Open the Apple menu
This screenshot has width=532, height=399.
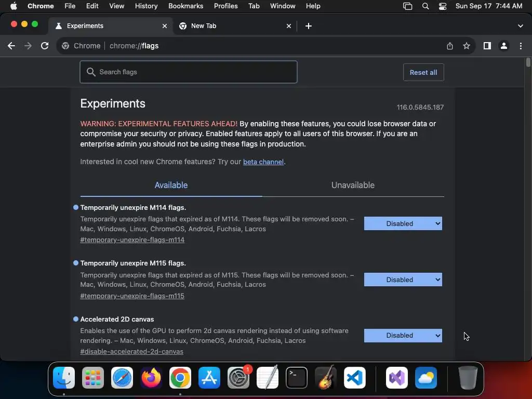tap(14, 6)
